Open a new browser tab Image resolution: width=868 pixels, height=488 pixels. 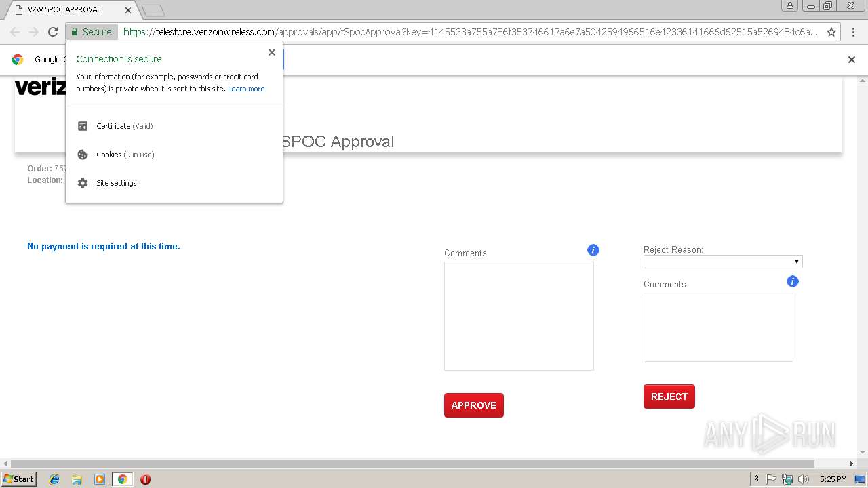[153, 10]
